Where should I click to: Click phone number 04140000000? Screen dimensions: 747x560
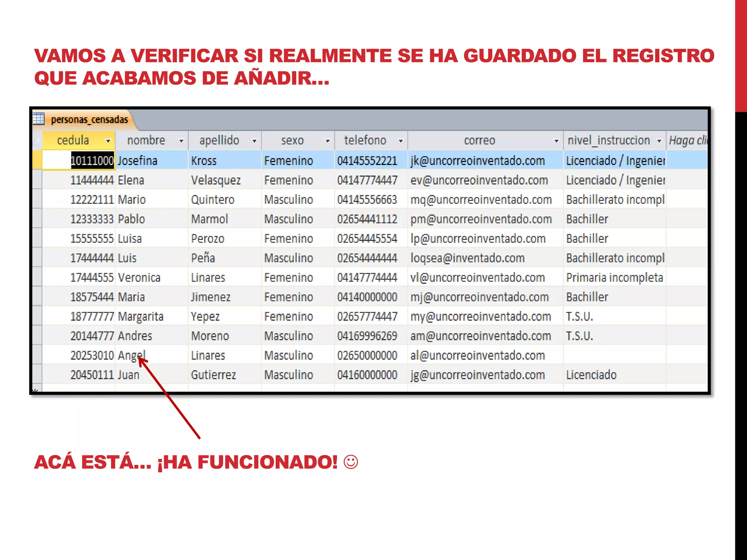pyautogui.click(x=367, y=297)
